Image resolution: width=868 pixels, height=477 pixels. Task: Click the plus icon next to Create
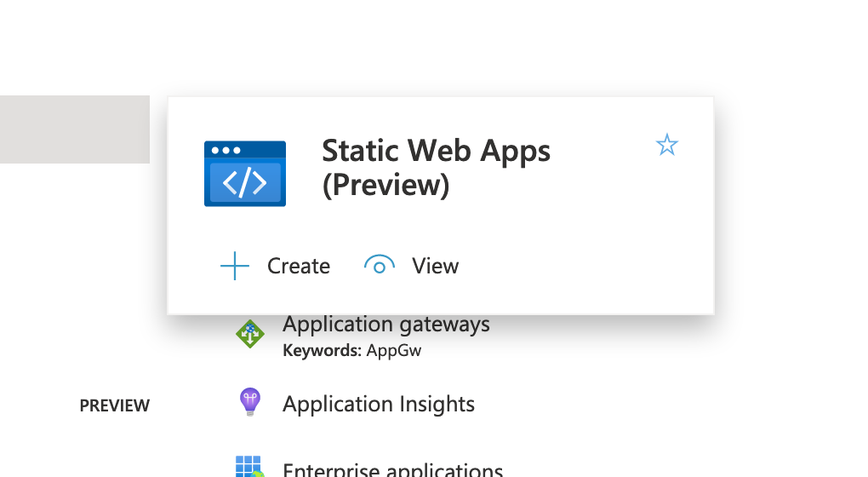[235, 266]
